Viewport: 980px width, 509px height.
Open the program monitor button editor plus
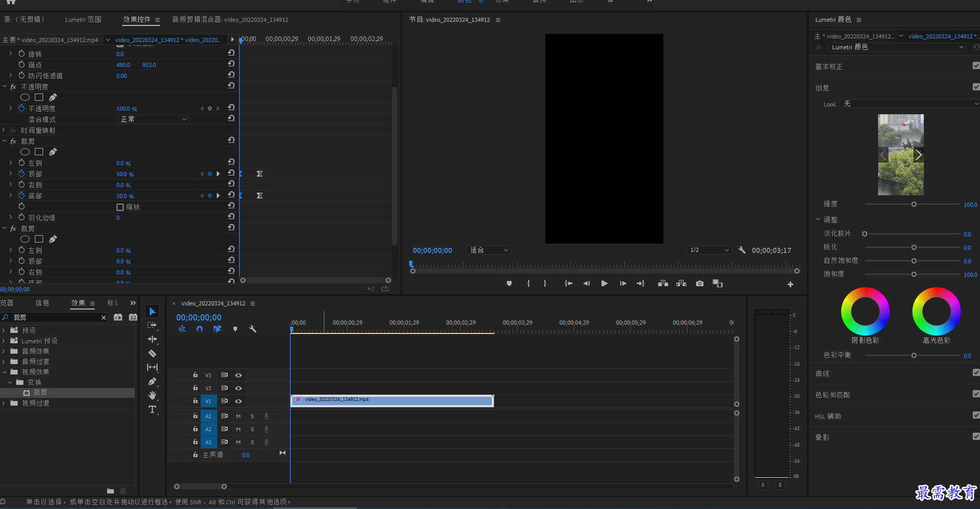[x=790, y=284]
